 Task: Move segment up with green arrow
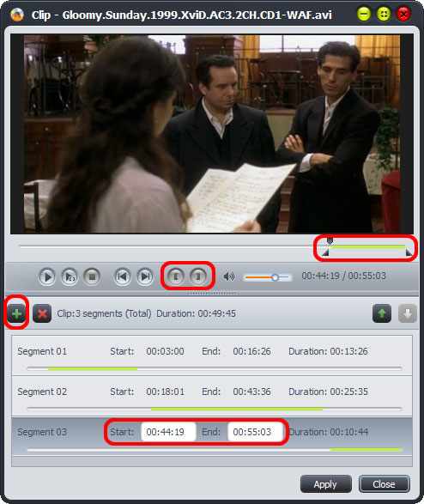click(382, 313)
